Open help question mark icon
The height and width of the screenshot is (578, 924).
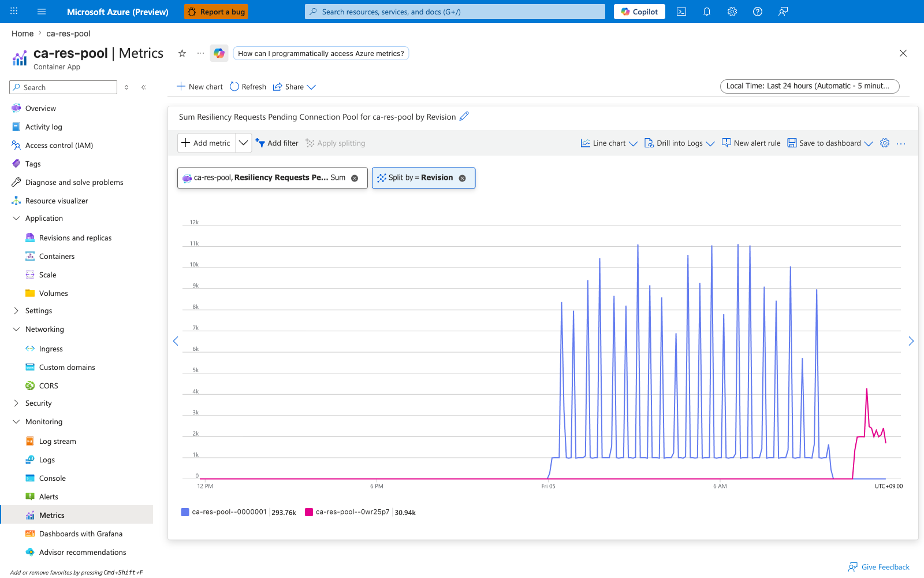pyautogui.click(x=758, y=12)
